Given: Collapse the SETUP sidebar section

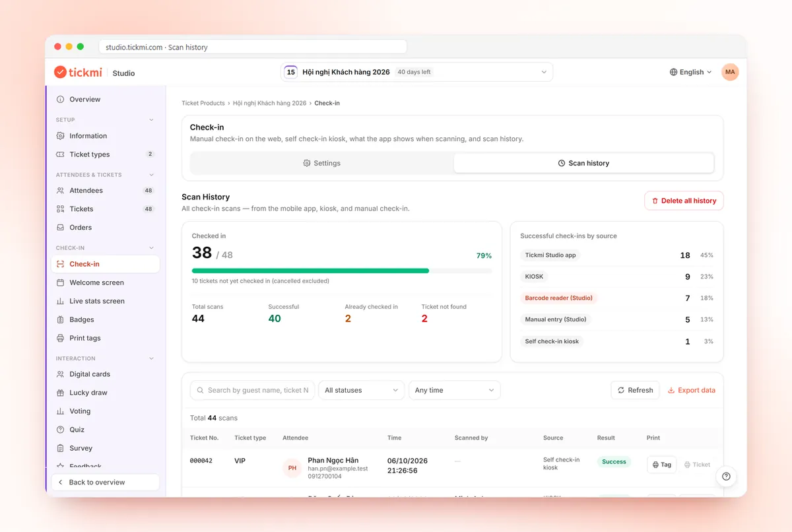Looking at the screenshot, I should 151,119.
